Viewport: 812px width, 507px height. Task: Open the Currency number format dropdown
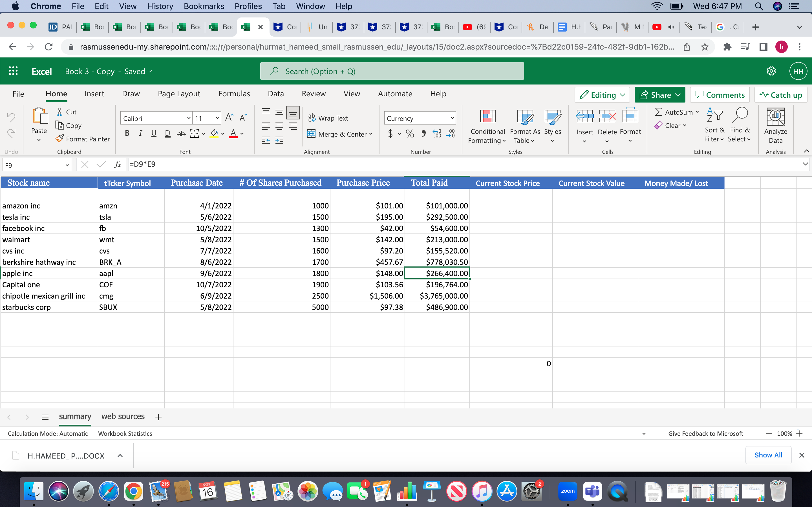tap(420, 118)
